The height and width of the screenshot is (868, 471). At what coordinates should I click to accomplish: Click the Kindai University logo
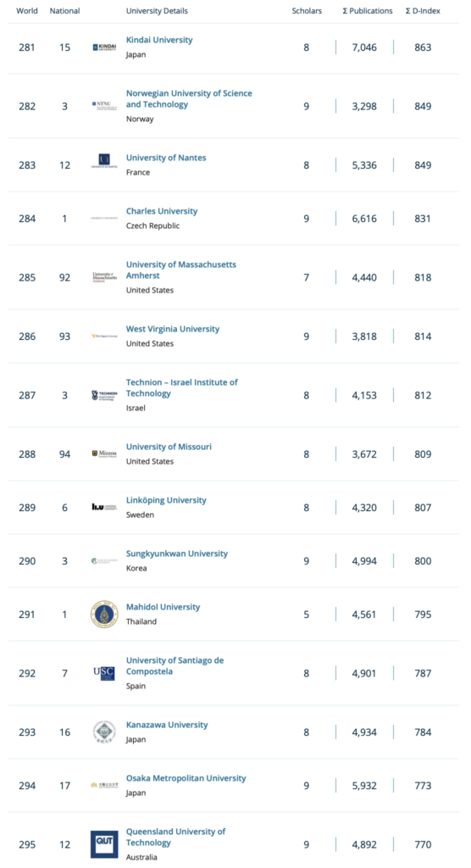(104, 47)
